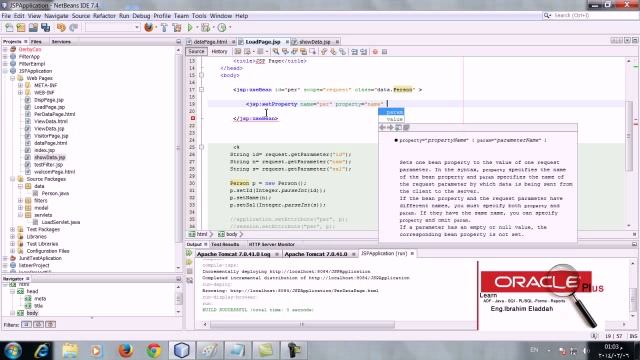The image size is (640, 360).
Task: Open Internet Explorer from the taskbar
Action: [42, 350]
